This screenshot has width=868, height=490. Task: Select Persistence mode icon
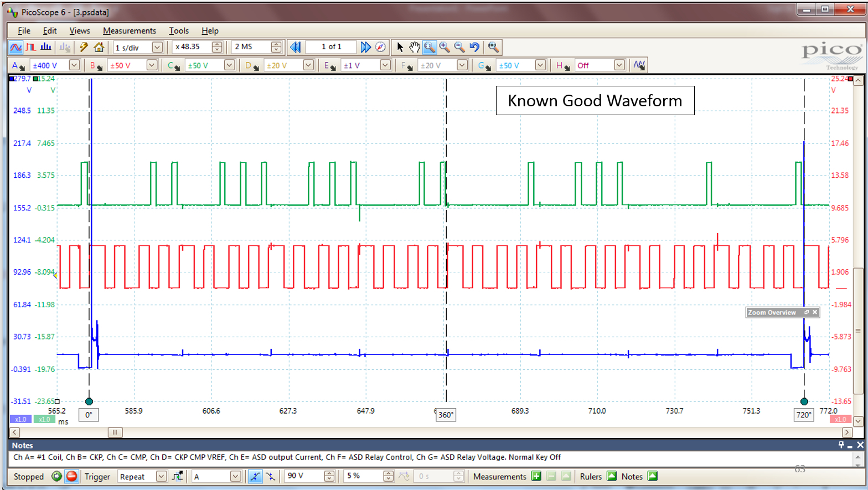31,47
